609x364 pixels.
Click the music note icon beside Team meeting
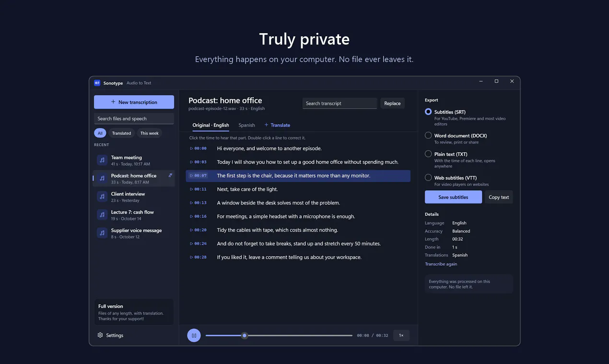click(102, 160)
